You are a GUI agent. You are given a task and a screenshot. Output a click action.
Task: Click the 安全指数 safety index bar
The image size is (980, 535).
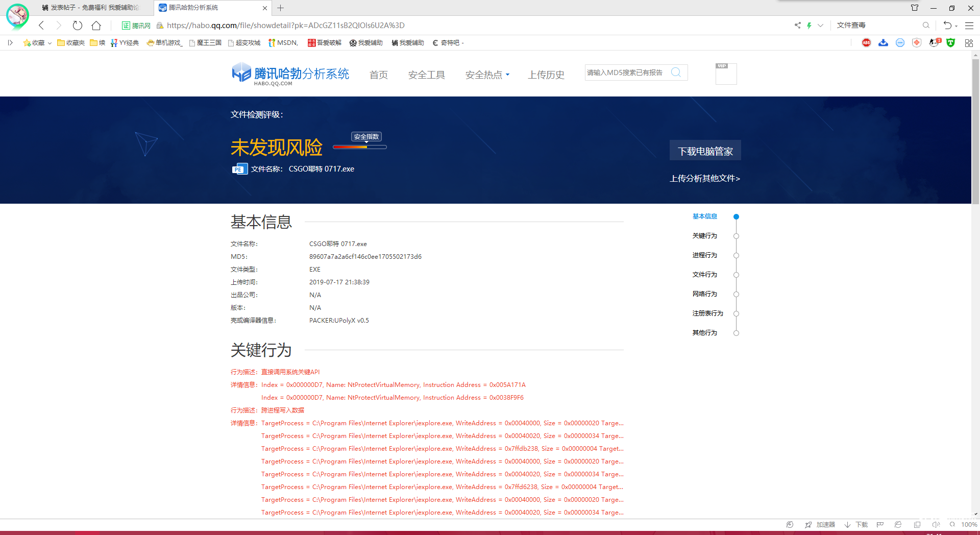pos(360,147)
